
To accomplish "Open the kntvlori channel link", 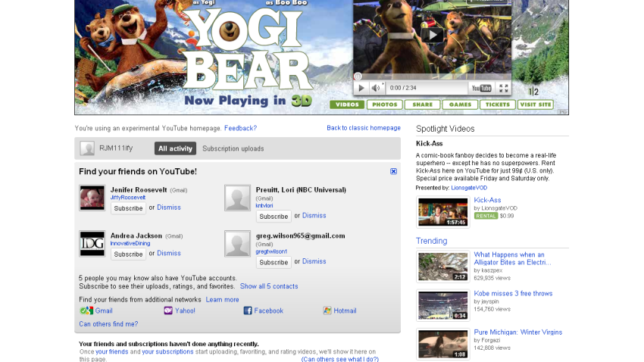I will pos(264,206).
